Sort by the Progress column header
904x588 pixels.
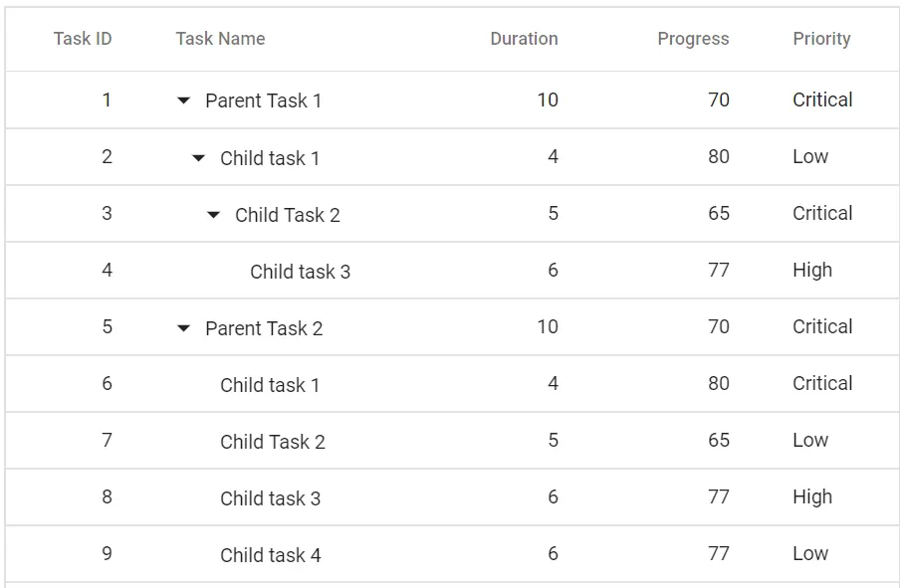pyautogui.click(x=693, y=39)
